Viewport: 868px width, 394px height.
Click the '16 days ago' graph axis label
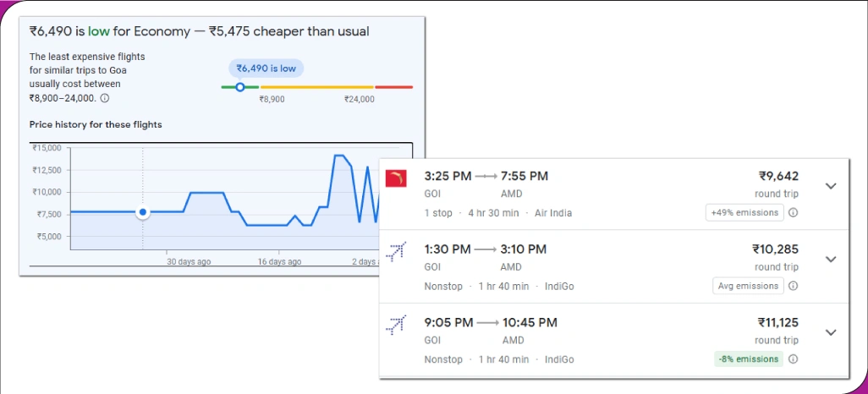click(x=279, y=262)
